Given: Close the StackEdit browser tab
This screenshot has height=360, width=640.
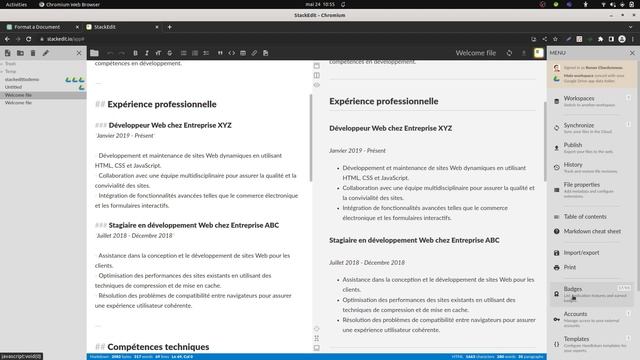Looking at the screenshot, I should (157, 27).
